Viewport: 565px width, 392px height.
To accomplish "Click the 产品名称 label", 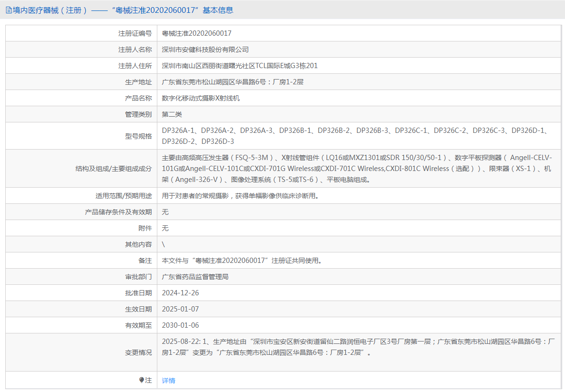I will [138, 98].
